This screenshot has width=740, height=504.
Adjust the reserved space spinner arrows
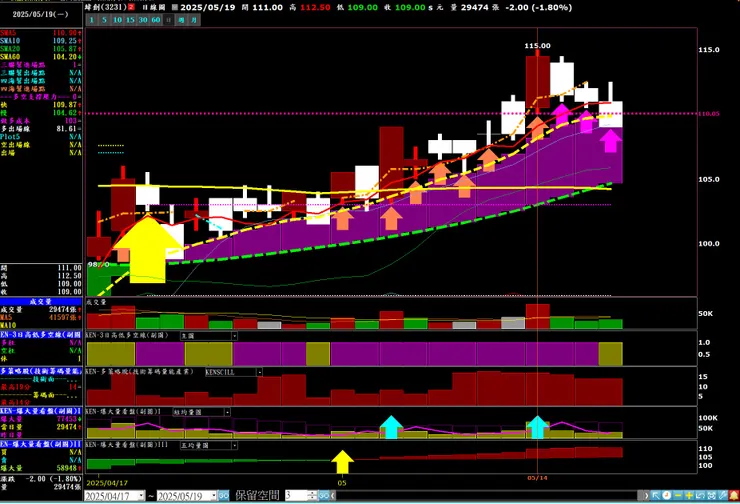point(312,496)
